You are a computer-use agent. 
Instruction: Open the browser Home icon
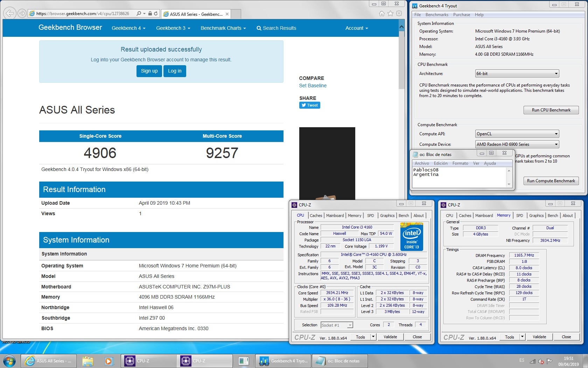[x=382, y=14]
